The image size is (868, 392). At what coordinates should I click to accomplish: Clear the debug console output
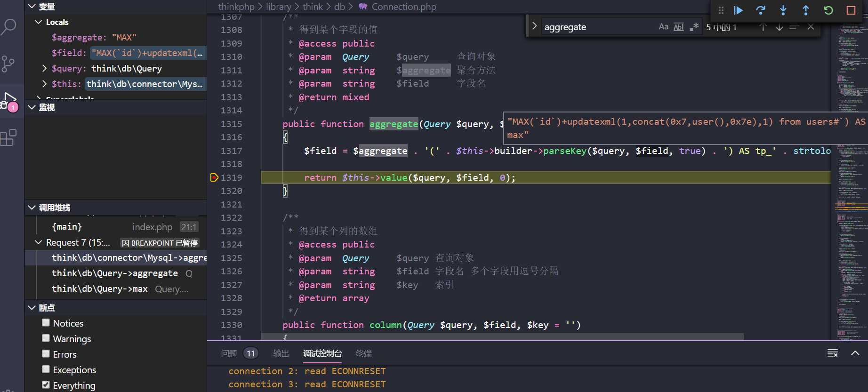point(833,353)
